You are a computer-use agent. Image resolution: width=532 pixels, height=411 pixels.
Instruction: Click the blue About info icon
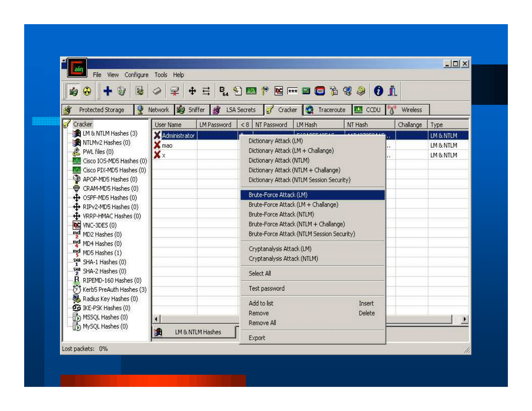coord(378,91)
